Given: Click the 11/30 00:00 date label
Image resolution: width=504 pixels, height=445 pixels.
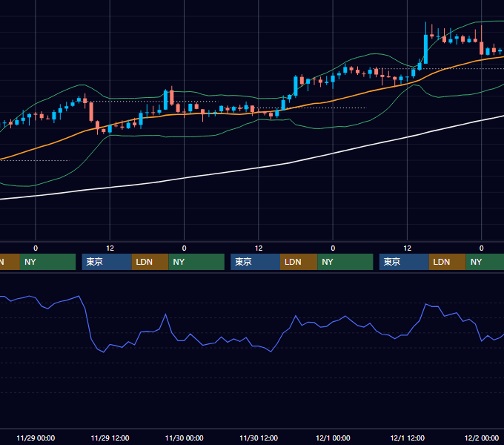Looking at the screenshot, I should (184, 438).
